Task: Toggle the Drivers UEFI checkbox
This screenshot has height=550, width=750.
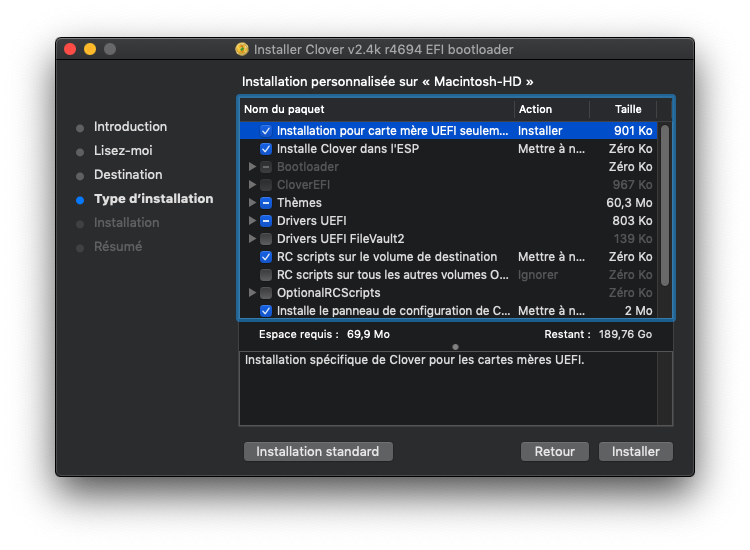Action: click(x=266, y=220)
